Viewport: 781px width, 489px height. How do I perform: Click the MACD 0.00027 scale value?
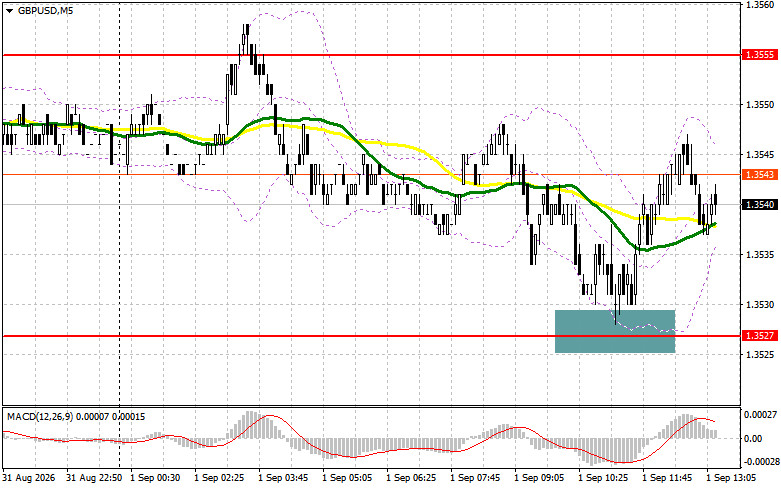point(762,414)
